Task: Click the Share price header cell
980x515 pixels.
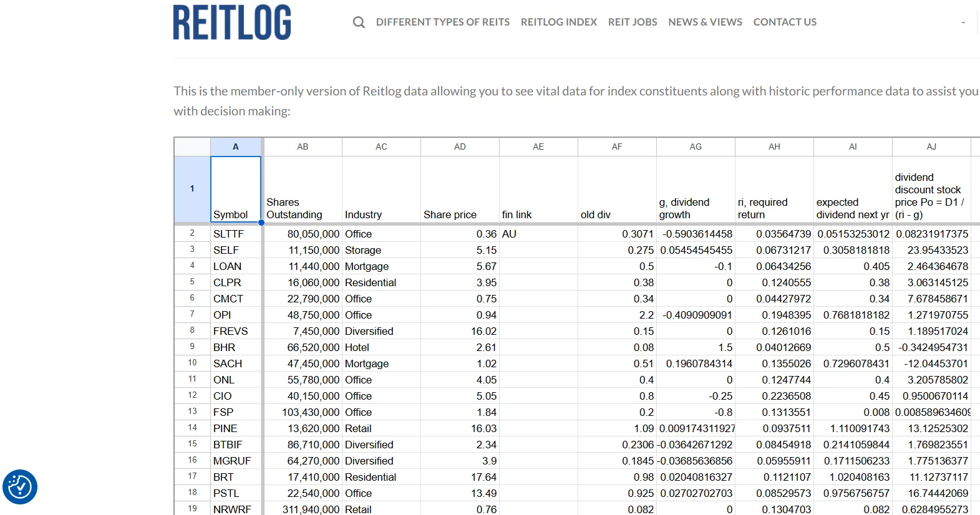Action: 460,189
